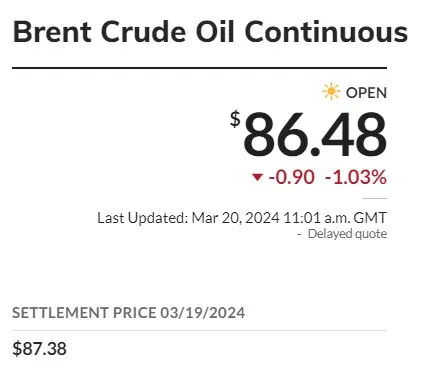Click the thin gray divider below the settlement heading
424x385 pixels.
click(x=199, y=331)
